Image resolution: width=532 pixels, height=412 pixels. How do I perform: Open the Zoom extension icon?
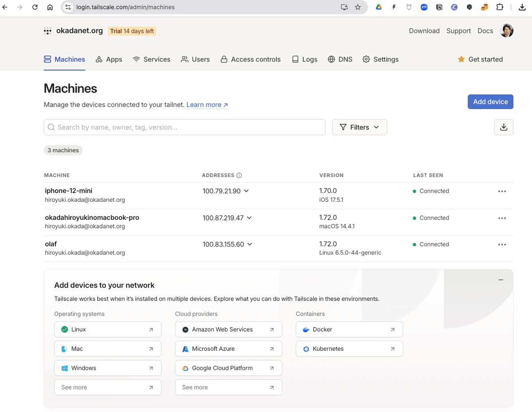[x=424, y=7]
